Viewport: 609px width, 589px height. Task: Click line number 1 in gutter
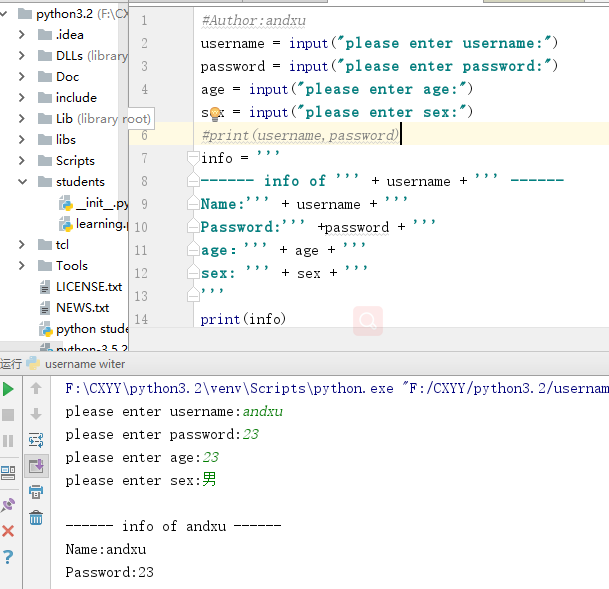point(144,20)
